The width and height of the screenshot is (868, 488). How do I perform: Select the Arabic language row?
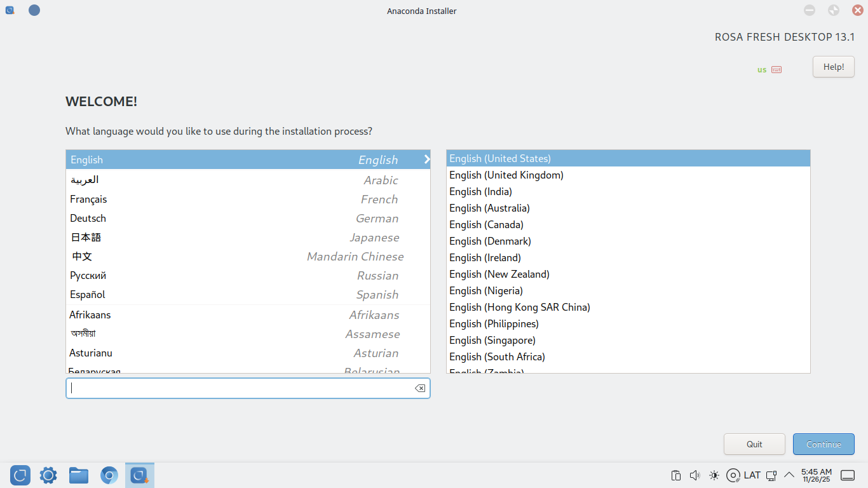point(248,180)
